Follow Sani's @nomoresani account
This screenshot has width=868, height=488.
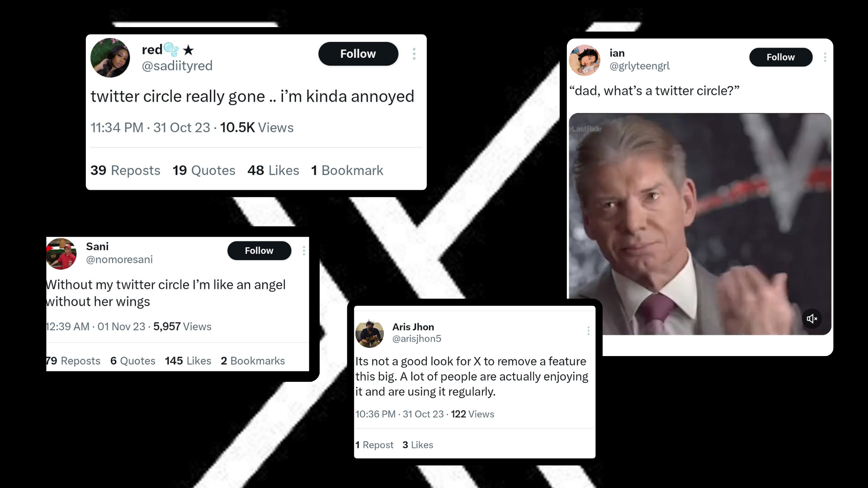(x=259, y=251)
